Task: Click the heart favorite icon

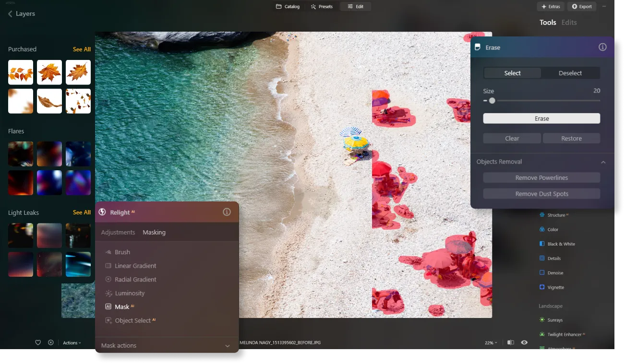Action: 38,342
